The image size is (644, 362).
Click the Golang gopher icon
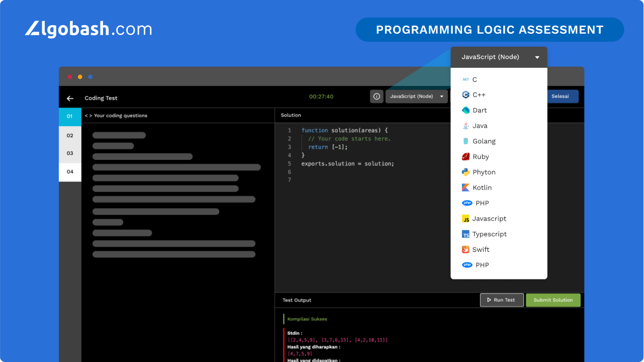coord(466,141)
